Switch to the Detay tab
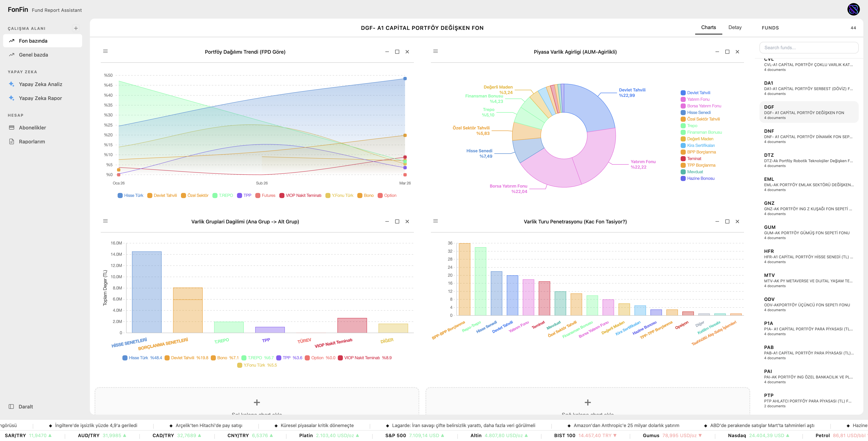The width and height of the screenshot is (868, 441). point(735,27)
